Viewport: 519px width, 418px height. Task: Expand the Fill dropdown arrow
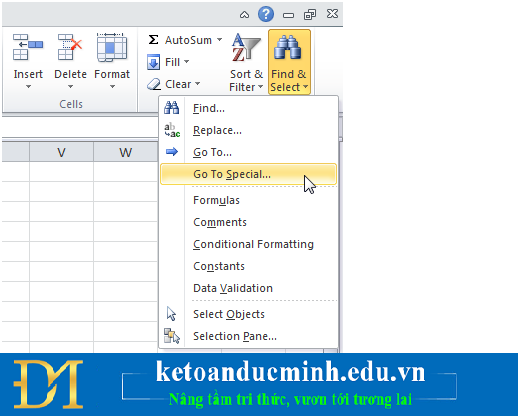[x=187, y=62]
